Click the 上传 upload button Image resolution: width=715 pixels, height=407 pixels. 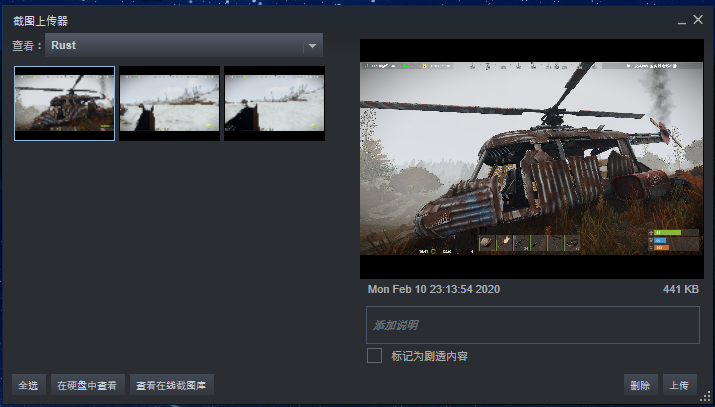point(679,385)
